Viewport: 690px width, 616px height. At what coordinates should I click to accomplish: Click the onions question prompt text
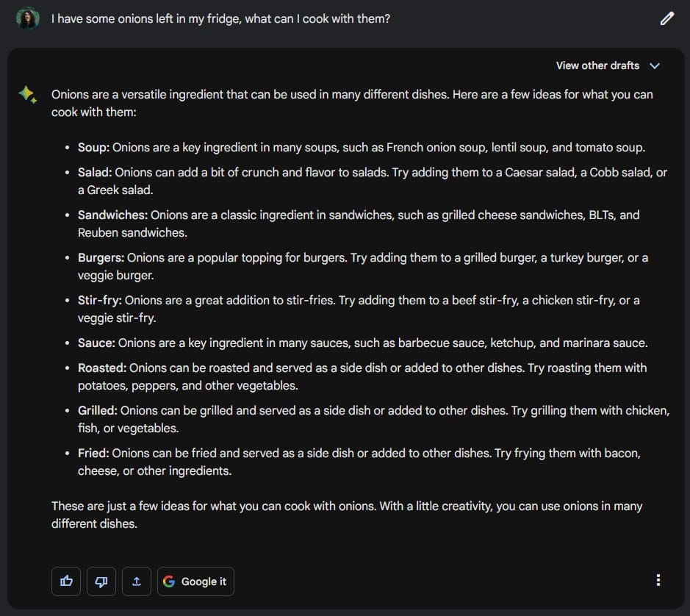[x=220, y=18]
